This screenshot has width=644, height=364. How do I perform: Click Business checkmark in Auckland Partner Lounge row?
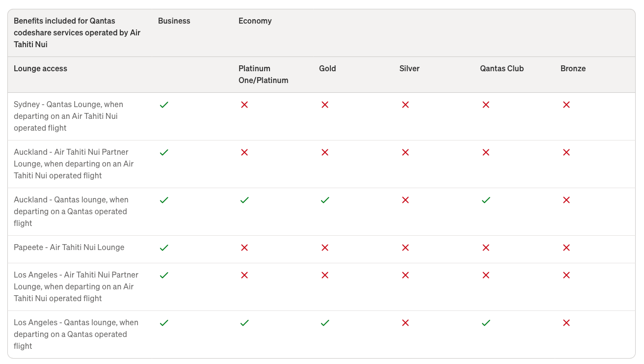coord(164,152)
